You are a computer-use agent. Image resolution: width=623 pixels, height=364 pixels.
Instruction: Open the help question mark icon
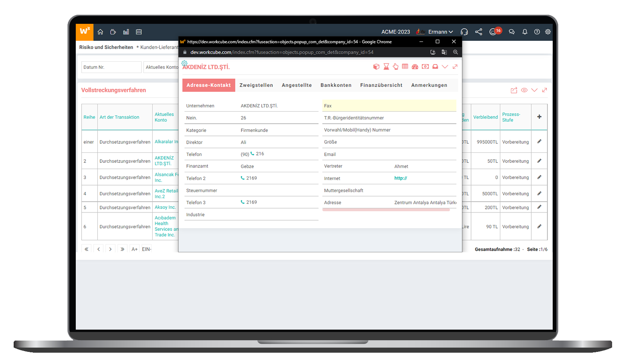tap(537, 32)
